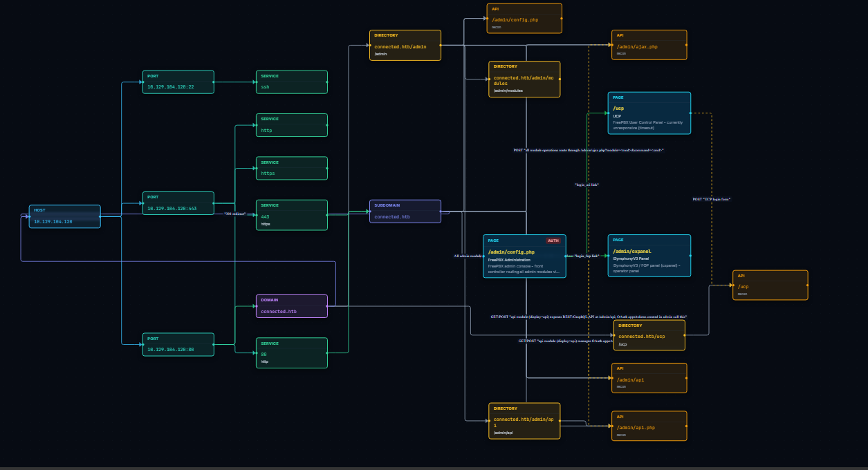Click the "All admin modules" edge label
Image resolution: width=868 pixels, height=470 pixels.
click(468, 256)
